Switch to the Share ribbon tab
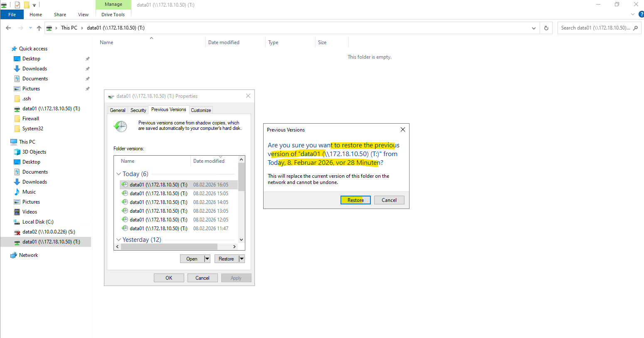The width and height of the screenshot is (644, 338). coord(60,15)
